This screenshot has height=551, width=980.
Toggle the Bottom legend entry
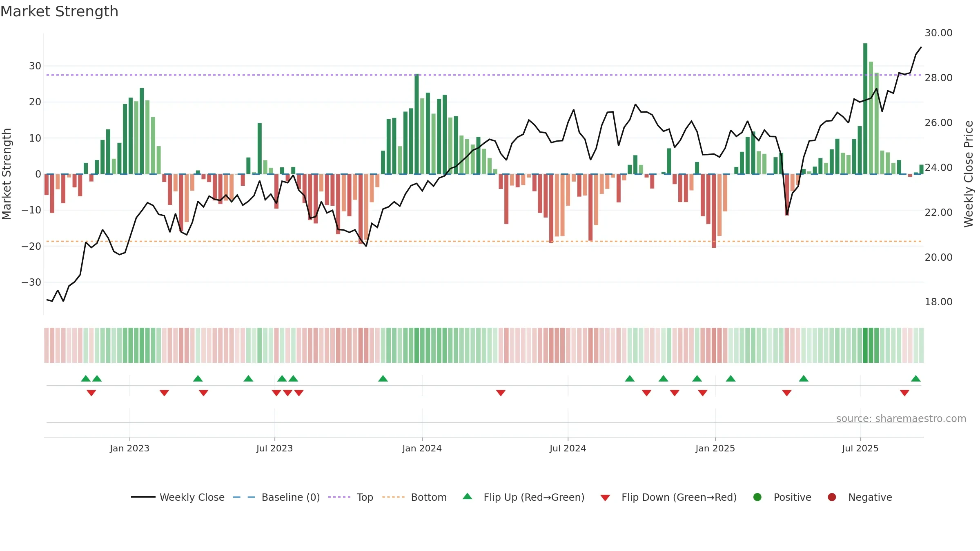point(414,497)
